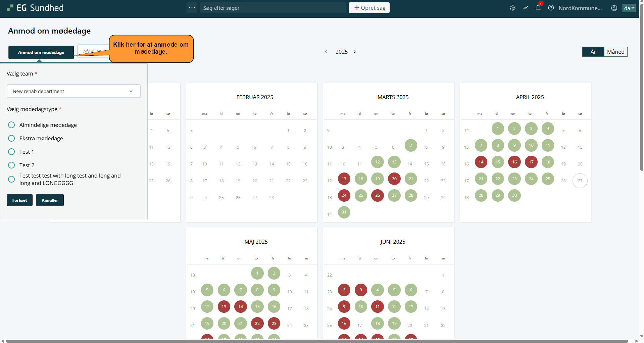Switch to the Måned view tab

pyautogui.click(x=615, y=52)
